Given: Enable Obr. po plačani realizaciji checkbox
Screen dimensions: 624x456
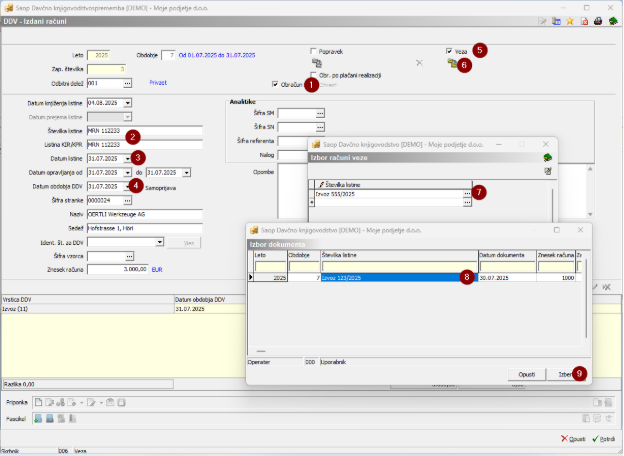Looking at the screenshot, I should tap(314, 75).
